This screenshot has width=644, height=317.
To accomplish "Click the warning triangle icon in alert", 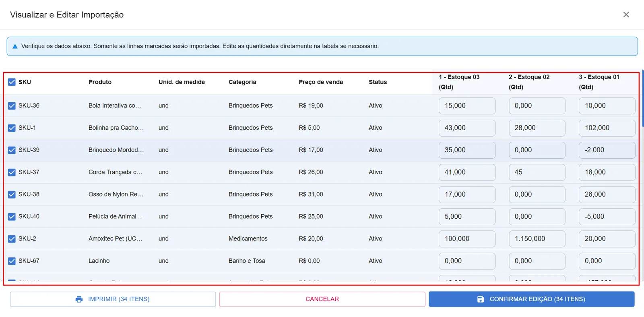I will [15, 46].
